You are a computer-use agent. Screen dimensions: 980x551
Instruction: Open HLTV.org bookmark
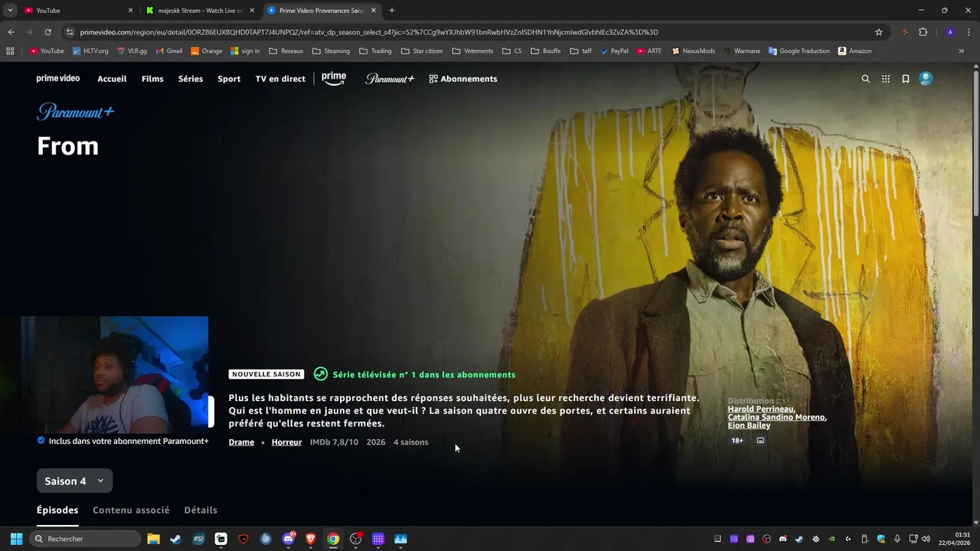click(90, 51)
